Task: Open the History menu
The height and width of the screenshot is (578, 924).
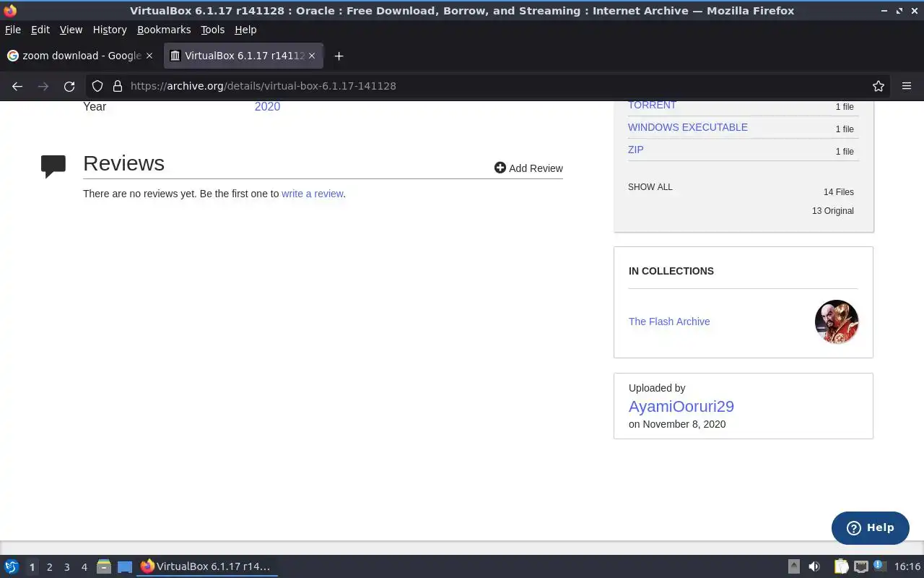Action: (x=110, y=30)
